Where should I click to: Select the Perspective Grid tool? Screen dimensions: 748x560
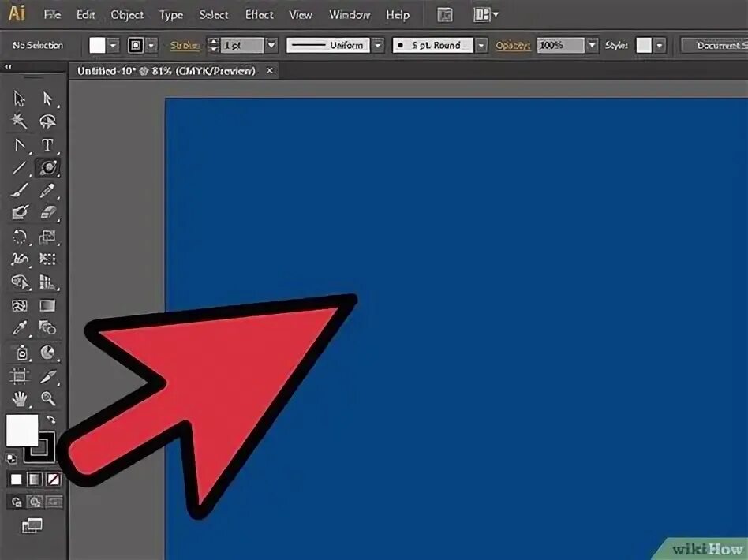click(x=47, y=282)
